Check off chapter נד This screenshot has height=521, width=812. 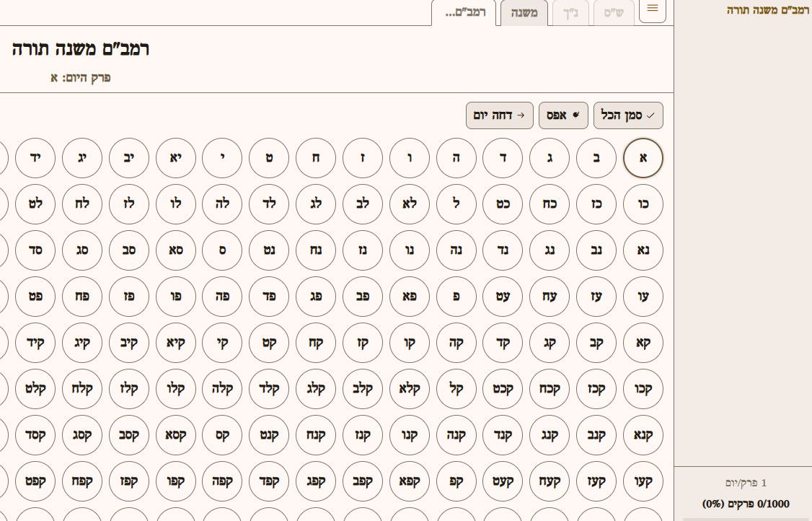(503, 250)
